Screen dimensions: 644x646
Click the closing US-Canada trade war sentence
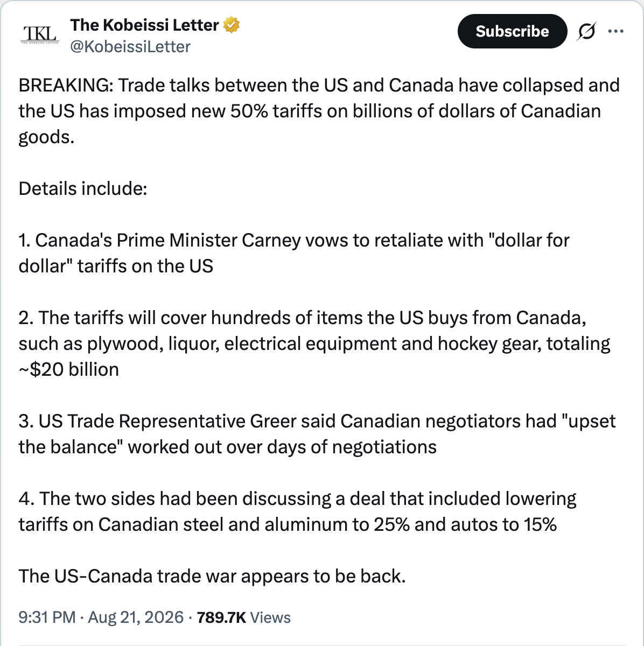coord(212,576)
